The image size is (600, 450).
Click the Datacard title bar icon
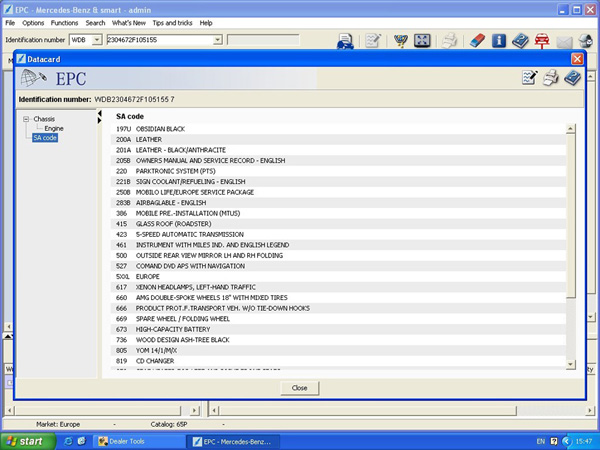coord(21,59)
